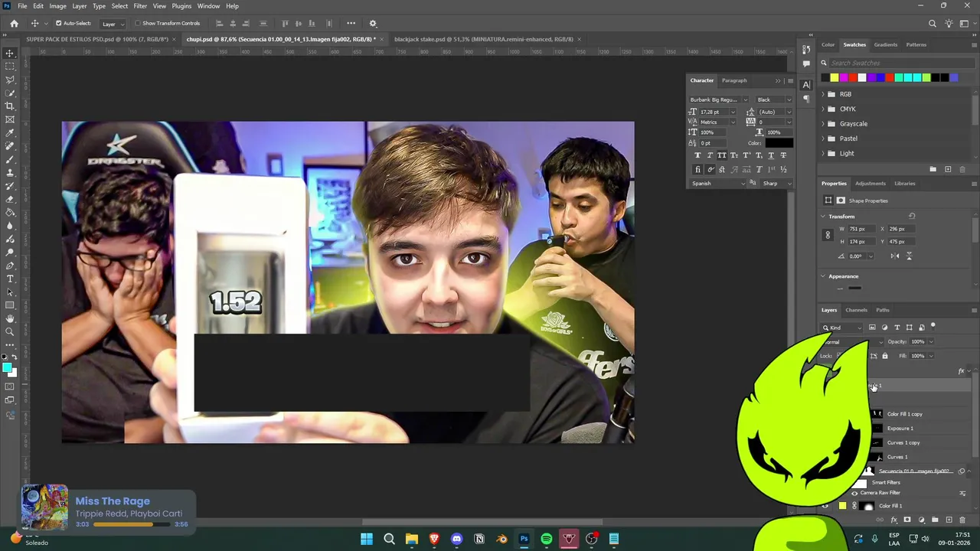
Task: Toggle Strikethrough in Character panel
Action: pos(783,155)
